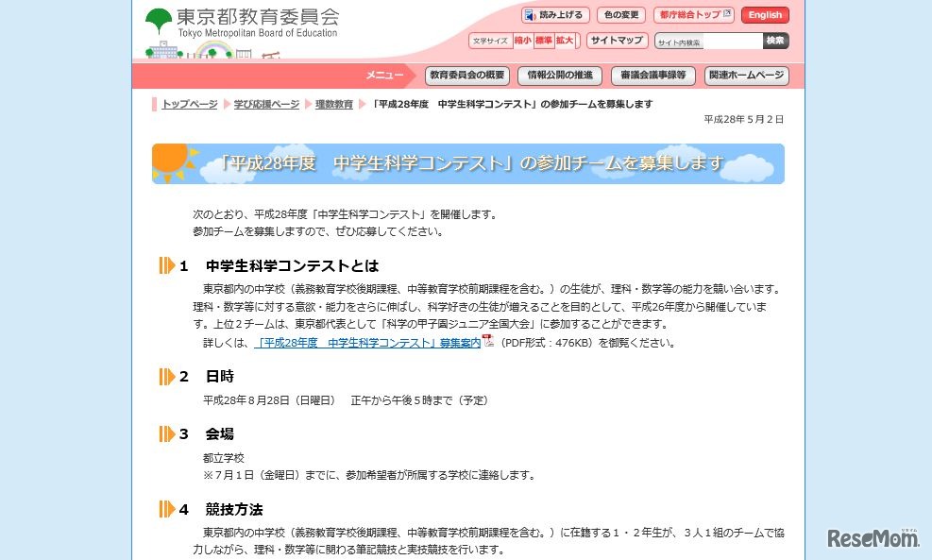Image resolution: width=932 pixels, height=560 pixels.
Task: Click the orange marker beside heading 1
Action: [167, 265]
